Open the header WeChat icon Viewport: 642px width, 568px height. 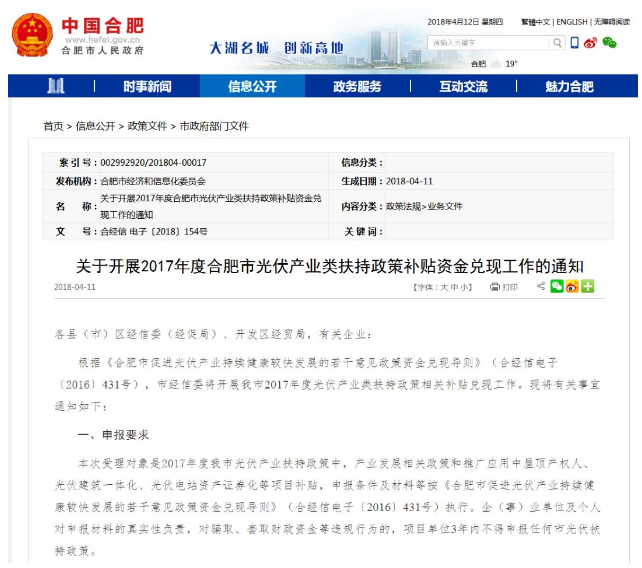(x=609, y=43)
